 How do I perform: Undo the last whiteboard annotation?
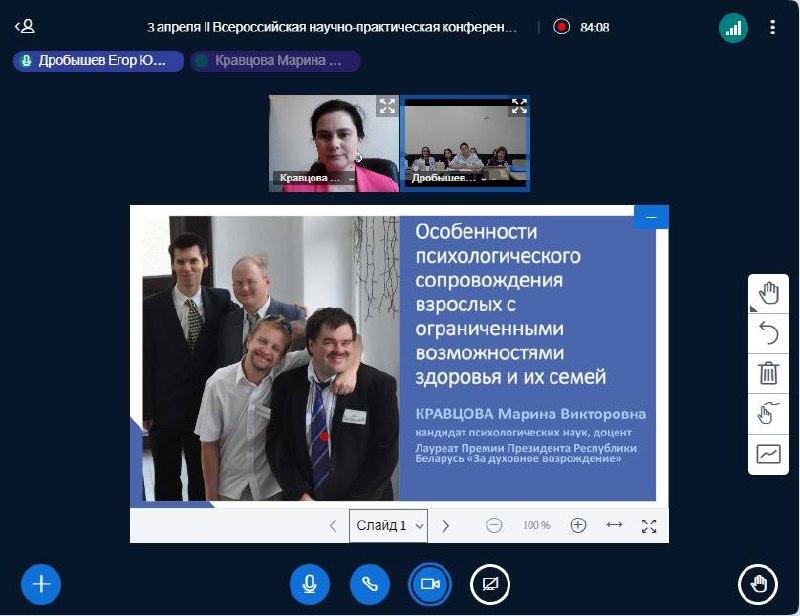768,333
